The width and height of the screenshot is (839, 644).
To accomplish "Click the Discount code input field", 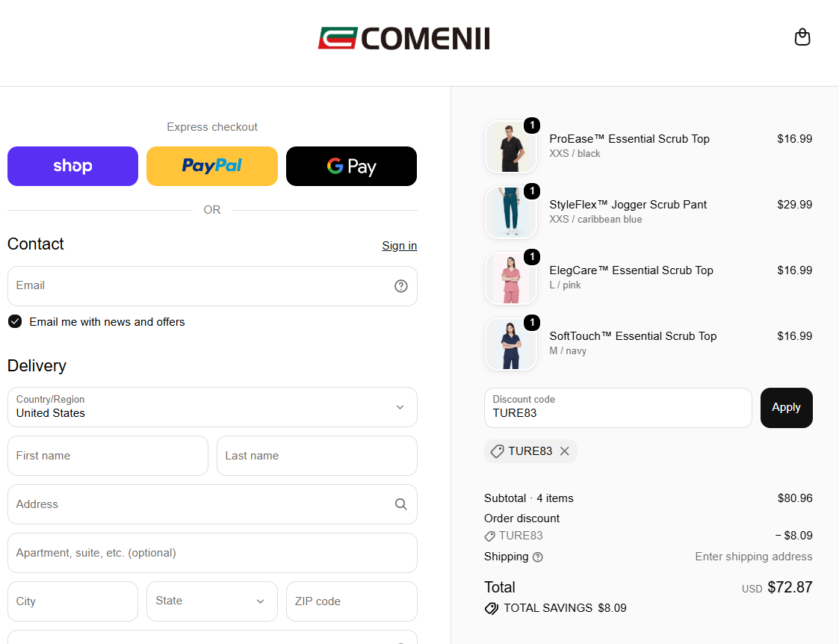I will (618, 408).
